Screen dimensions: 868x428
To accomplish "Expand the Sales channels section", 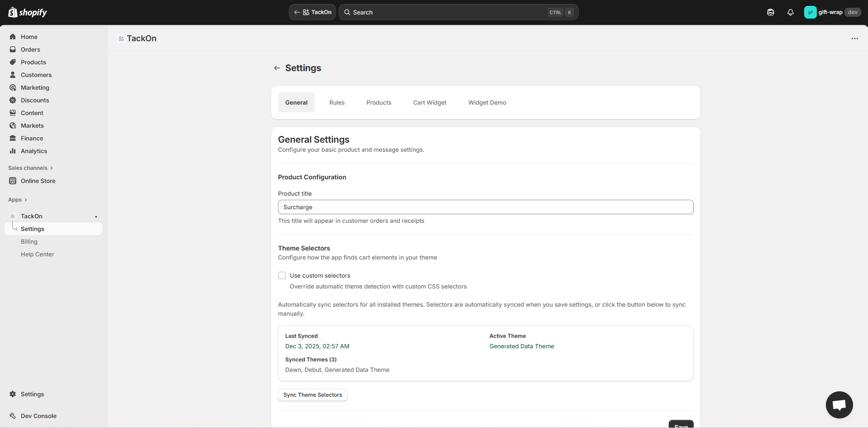I will coord(30,168).
